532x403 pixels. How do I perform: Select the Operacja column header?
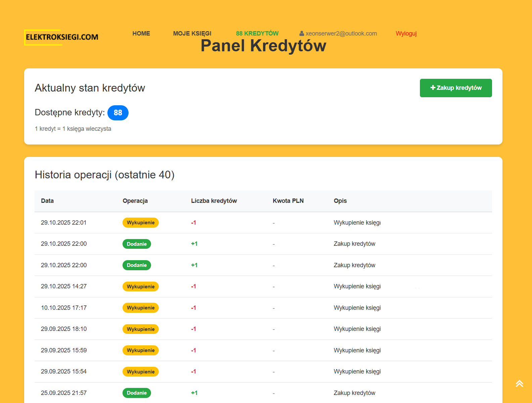pos(135,201)
